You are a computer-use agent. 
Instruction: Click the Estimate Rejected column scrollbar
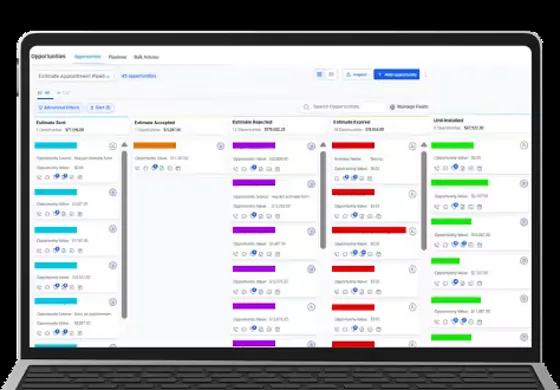point(323,200)
